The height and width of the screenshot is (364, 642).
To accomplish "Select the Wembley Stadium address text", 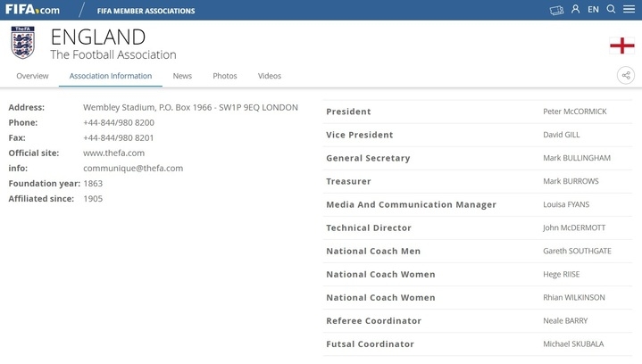I will (x=190, y=108).
